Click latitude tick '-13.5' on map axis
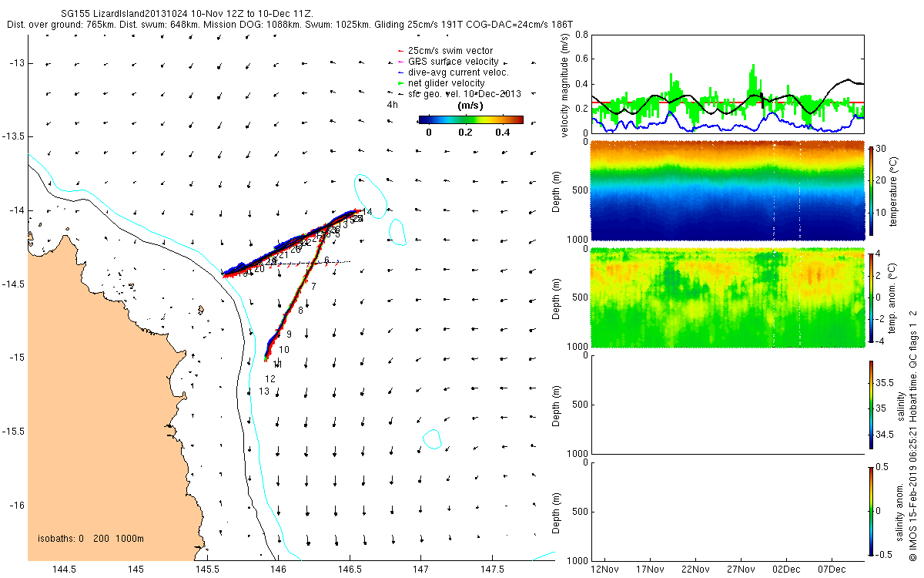Screen dimensions: 924x578 pos(14,136)
